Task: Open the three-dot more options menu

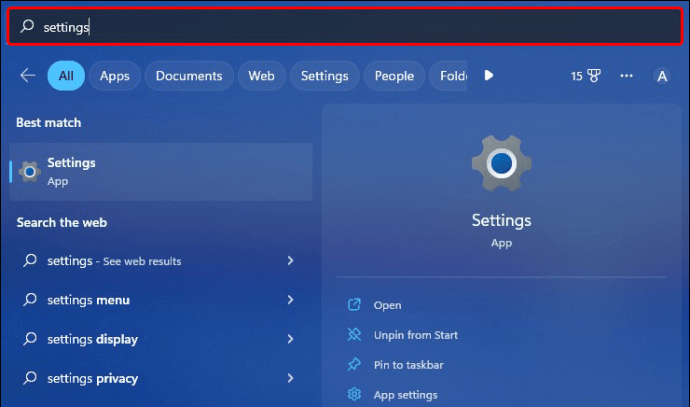Action: point(627,76)
